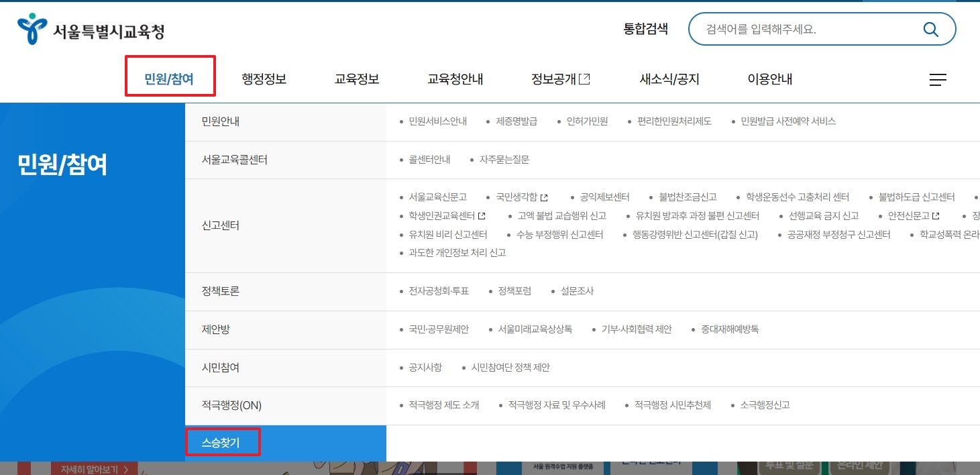Open the 교육청안내 top menu
Image resolution: width=980 pixels, height=475 pixels.
(455, 79)
